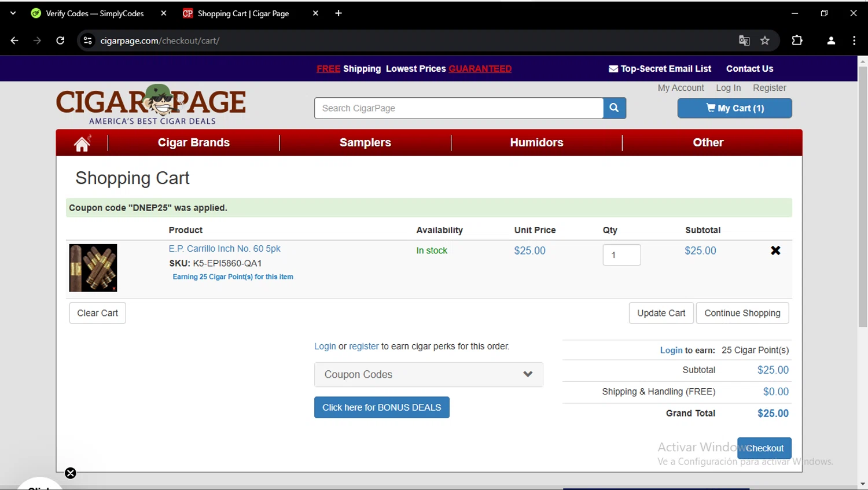This screenshot has height=490, width=868.
Task: Click the search magnifier button
Action: point(615,108)
